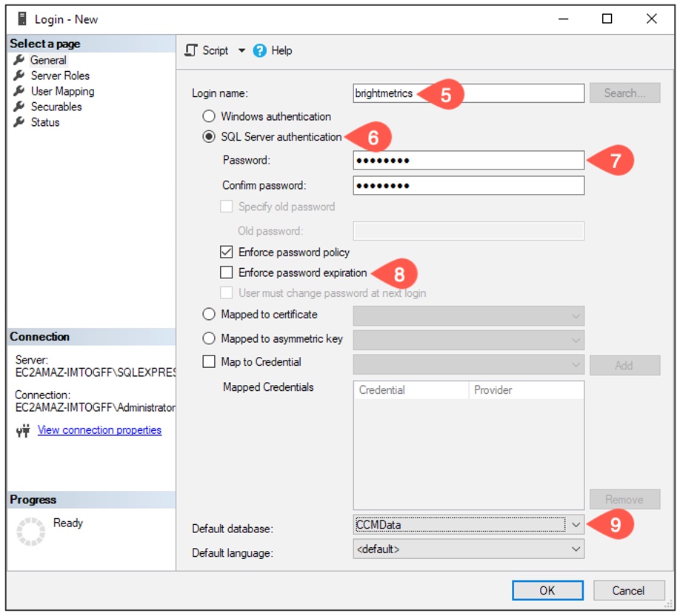
Task: Check the Map to Credential box
Action: 209,362
